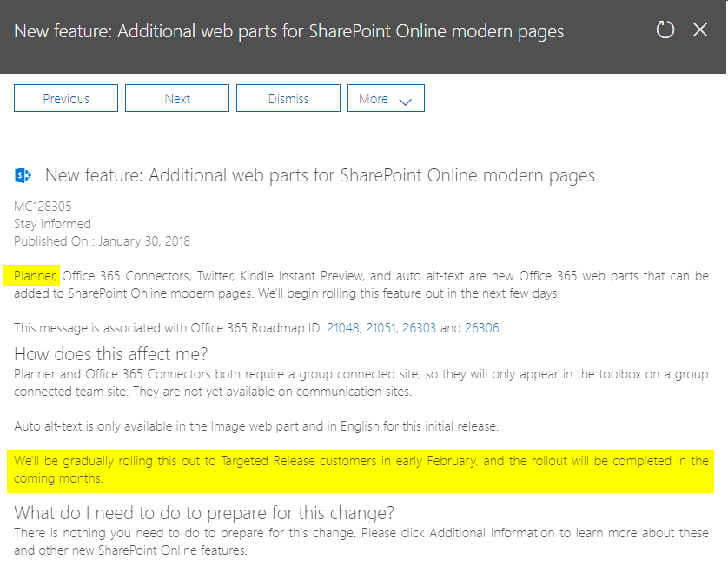Click the Stay Informed category label
Viewport: 728px width, 566px height.
(52, 224)
